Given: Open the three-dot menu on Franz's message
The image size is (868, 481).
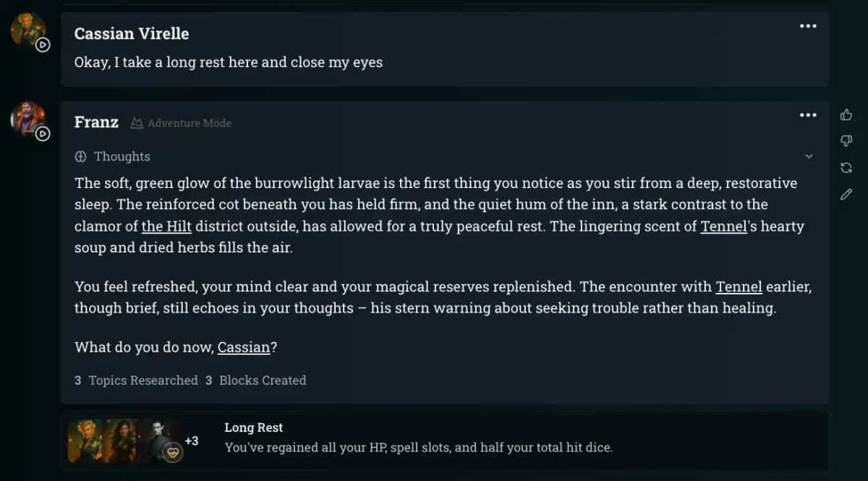Looking at the screenshot, I should pyautogui.click(x=808, y=115).
